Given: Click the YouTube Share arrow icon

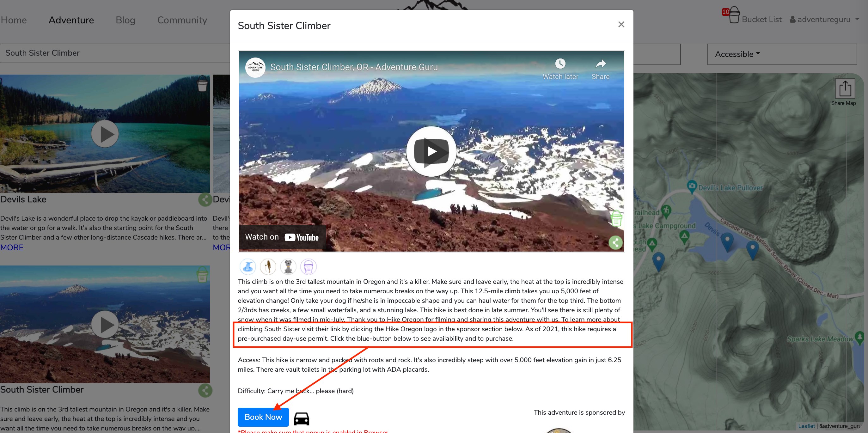Looking at the screenshot, I should 601,63.
